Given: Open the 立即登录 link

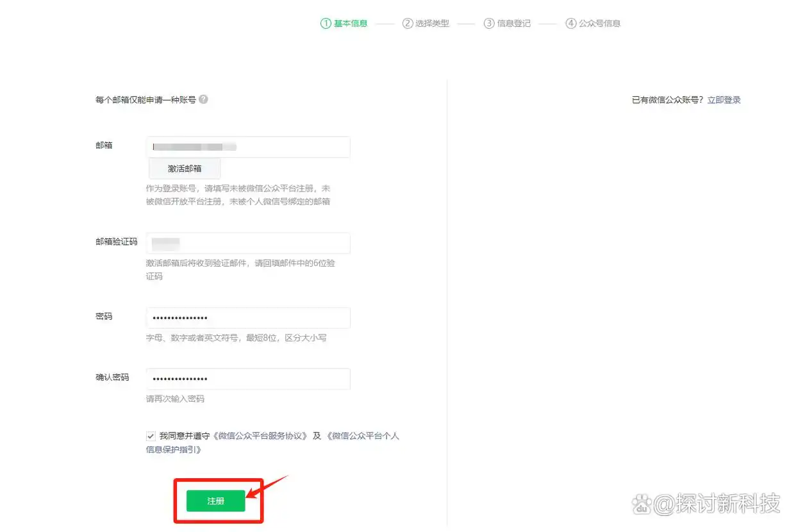Looking at the screenshot, I should 724,100.
